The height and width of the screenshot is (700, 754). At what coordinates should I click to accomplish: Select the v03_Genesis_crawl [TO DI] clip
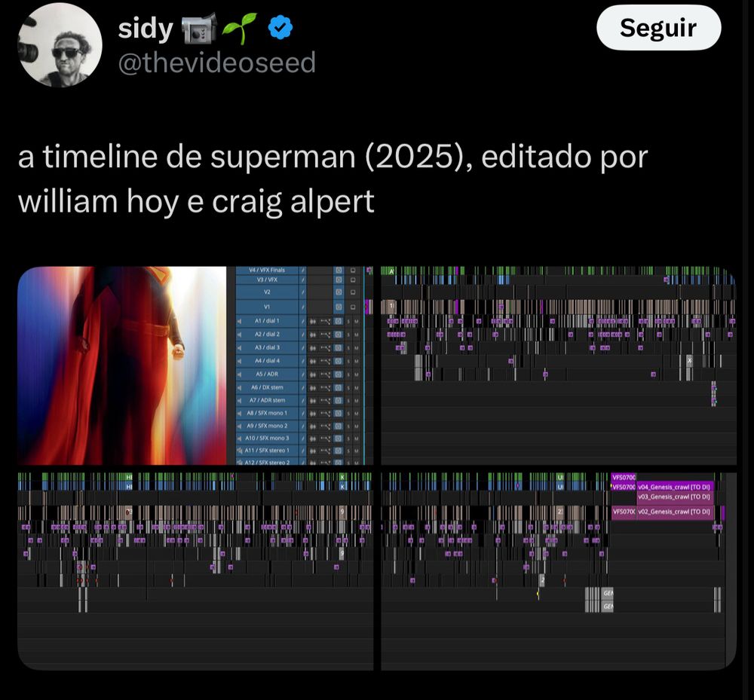pos(673,497)
